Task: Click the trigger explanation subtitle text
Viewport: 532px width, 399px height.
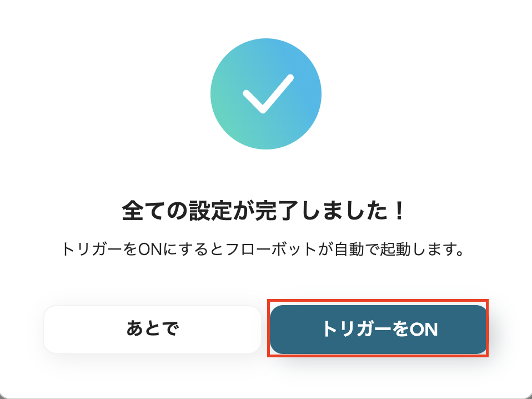Action: pos(266,250)
